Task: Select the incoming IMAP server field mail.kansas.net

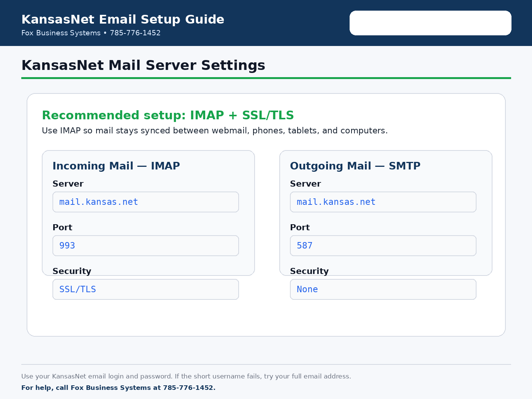Action: (146, 202)
